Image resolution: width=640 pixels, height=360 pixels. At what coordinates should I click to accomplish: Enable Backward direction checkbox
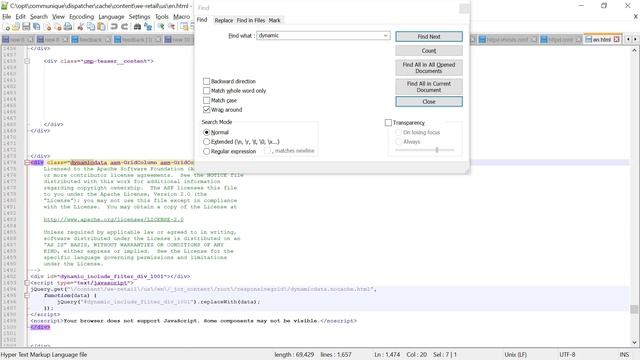(207, 81)
